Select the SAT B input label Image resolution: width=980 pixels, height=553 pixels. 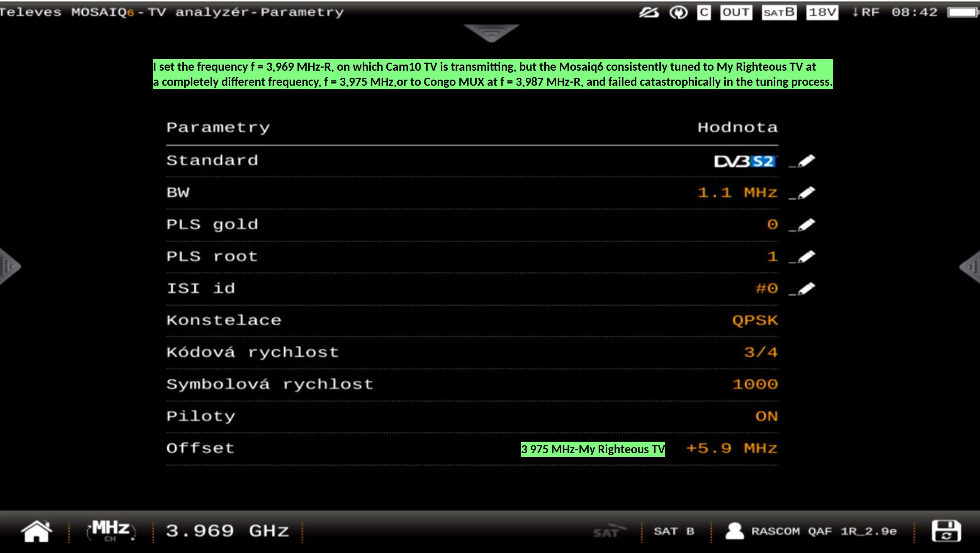click(x=674, y=531)
